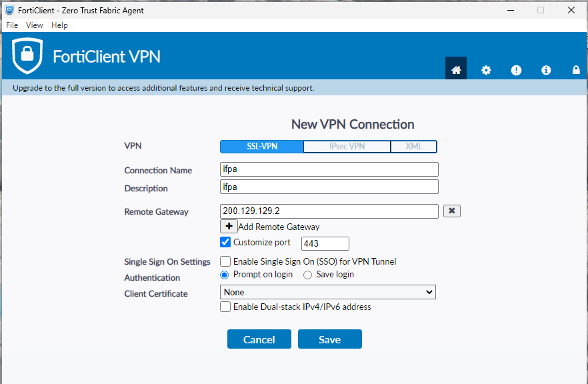The height and width of the screenshot is (384, 588).
Task: Open the View menu
Action: point(35,25)
